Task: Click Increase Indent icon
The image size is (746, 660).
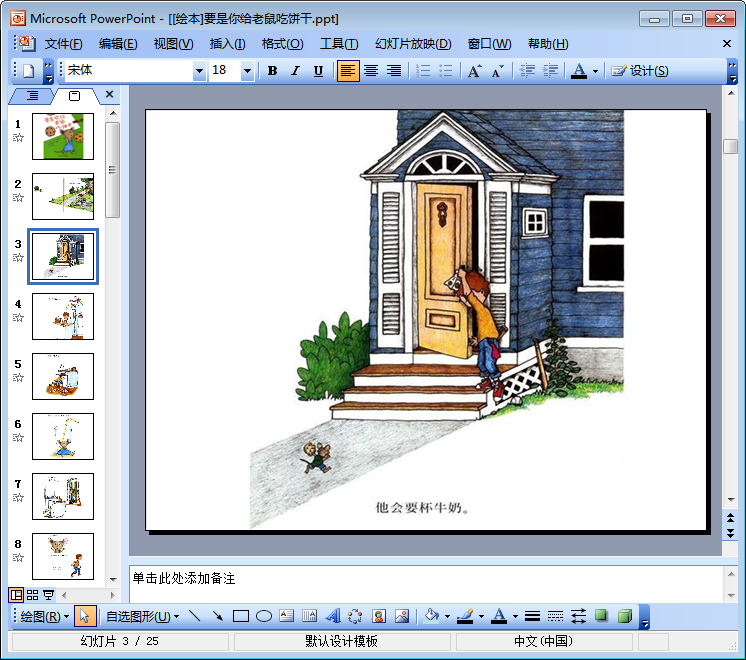Action: pyautogui.click(x=550, y=71)
